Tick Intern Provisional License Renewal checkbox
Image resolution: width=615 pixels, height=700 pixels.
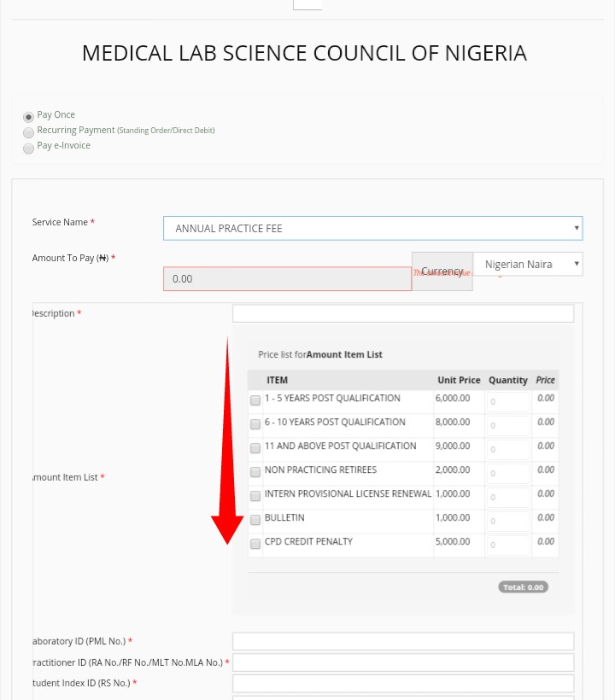click(255, 496)
